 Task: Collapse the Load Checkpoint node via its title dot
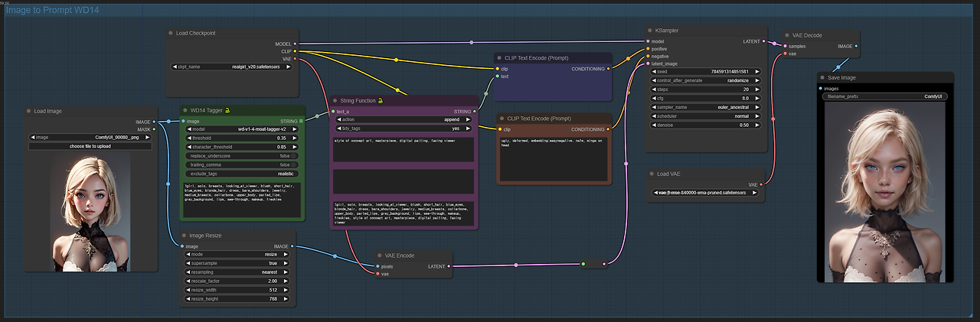170,33
